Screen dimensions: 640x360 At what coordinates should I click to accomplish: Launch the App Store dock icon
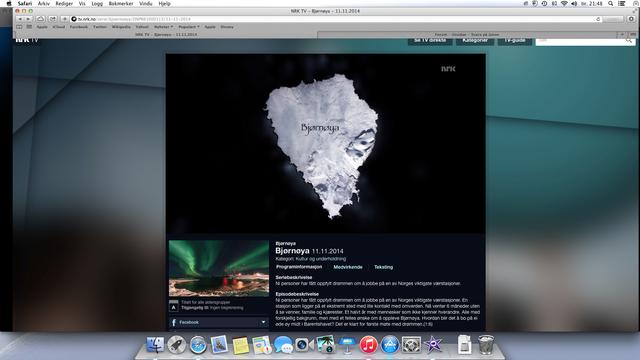[390, 344]
